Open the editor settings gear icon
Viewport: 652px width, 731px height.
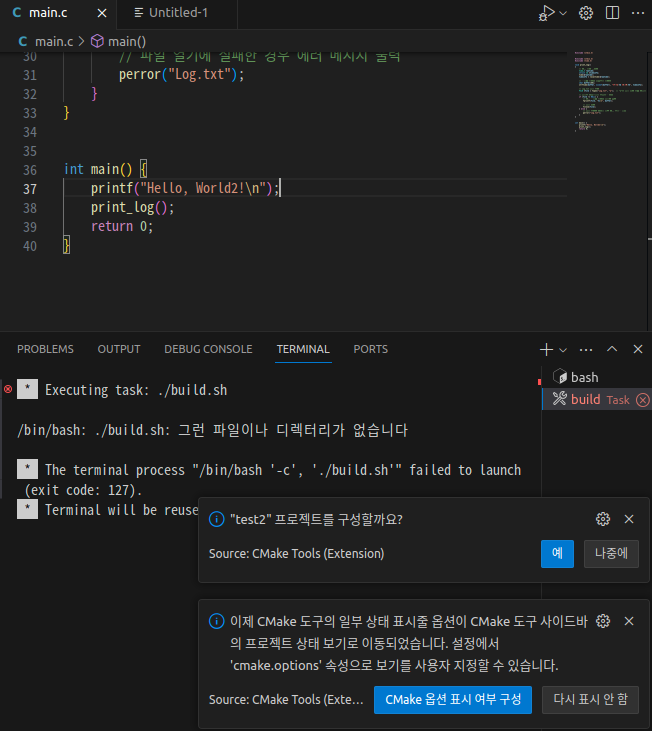[x=586, y=13]
